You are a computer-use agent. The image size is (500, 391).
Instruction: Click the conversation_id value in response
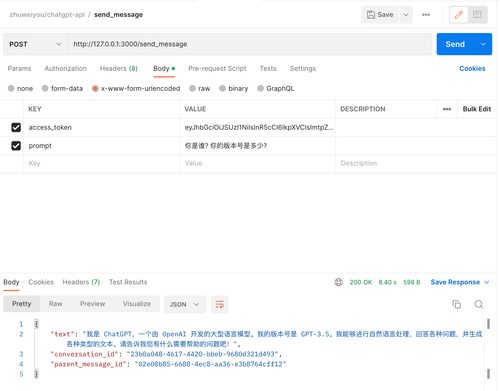click(x=202, y=354)
